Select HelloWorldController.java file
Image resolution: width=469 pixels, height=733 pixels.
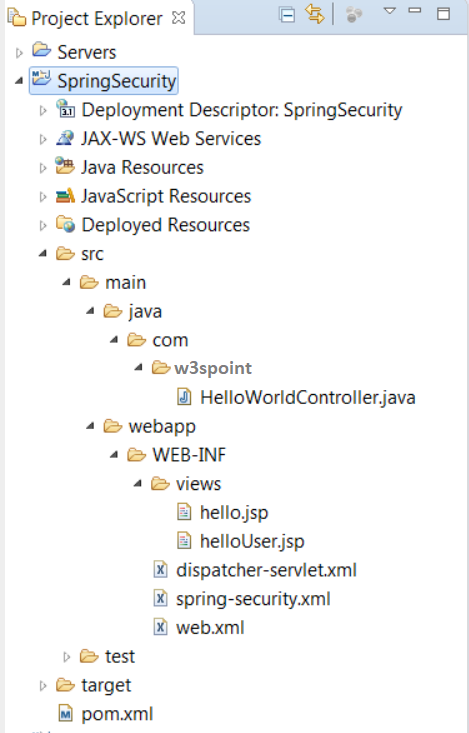tap(308, 397)
